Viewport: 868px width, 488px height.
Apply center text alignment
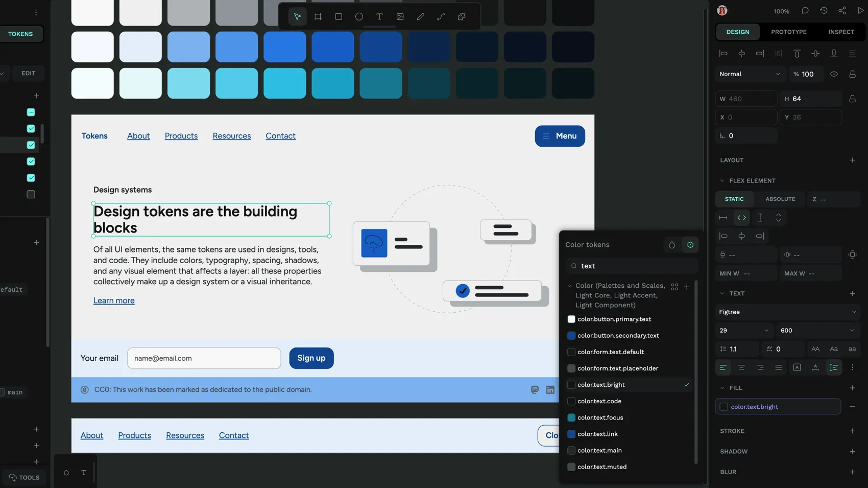tap(741, 367)
